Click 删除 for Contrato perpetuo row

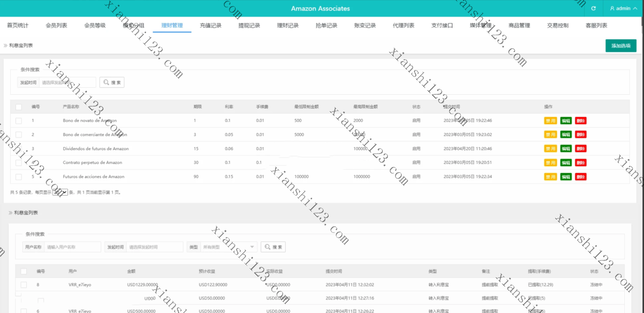click(581, 163)
